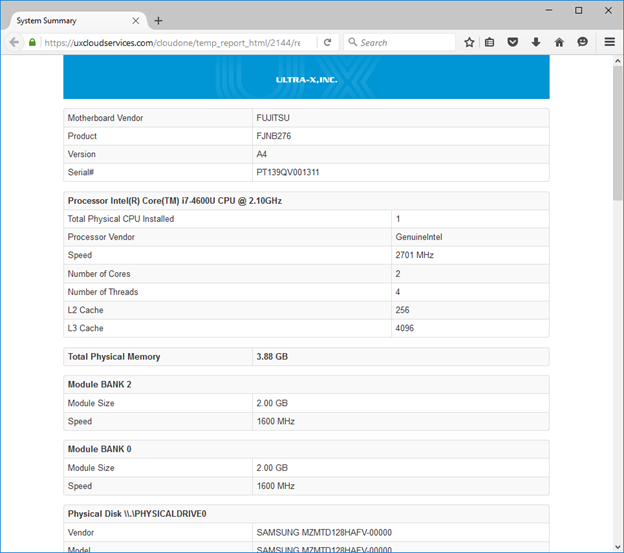Open a new tab with plus button
The image size is (624, 553).
tap(158, 20)
